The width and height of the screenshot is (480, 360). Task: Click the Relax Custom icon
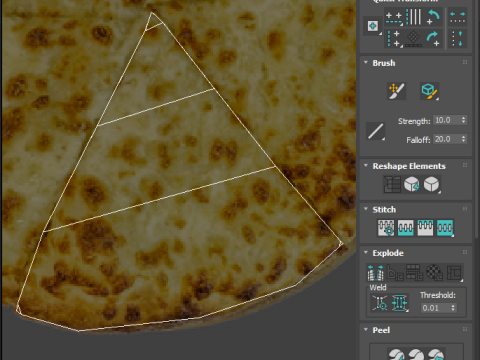point(431,184)
